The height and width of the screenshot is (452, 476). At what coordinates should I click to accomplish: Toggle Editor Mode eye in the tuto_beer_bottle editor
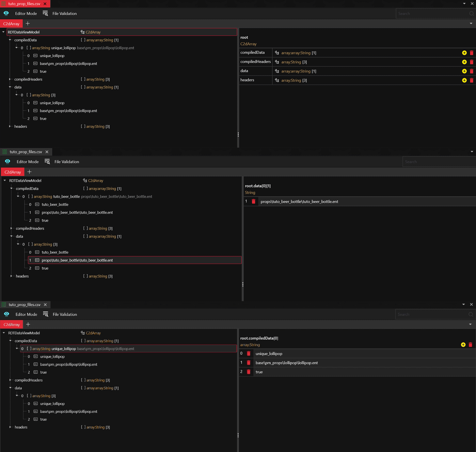tap(8, 162)
